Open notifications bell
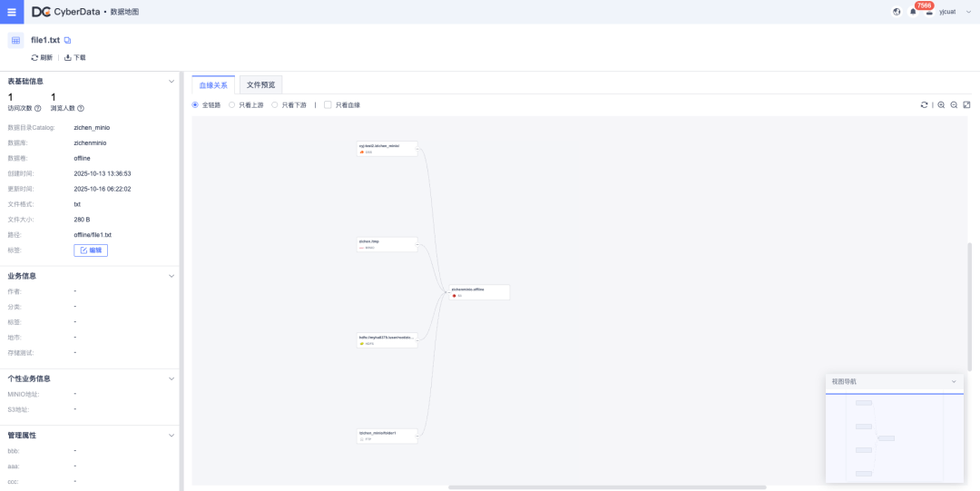The width and height of the screenshot is (980, 491). pos(913,12)
